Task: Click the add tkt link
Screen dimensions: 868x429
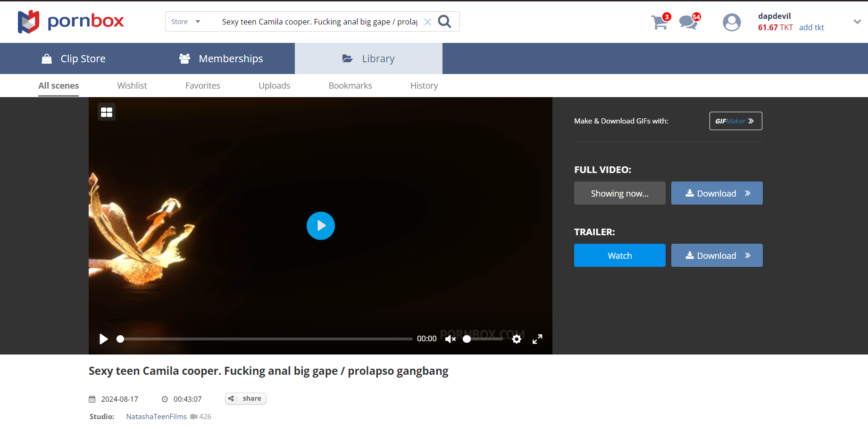Action: pyautogui.click(x=811, y=27)
